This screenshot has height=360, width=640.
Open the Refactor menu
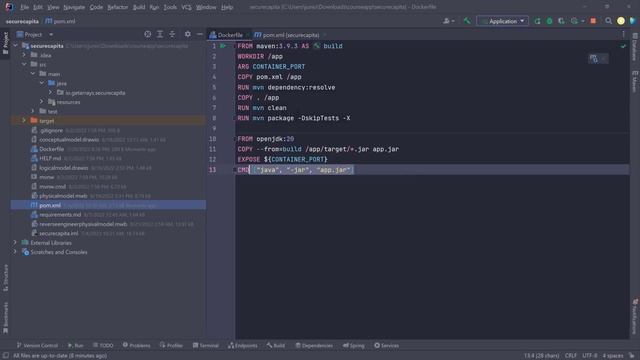118,7
